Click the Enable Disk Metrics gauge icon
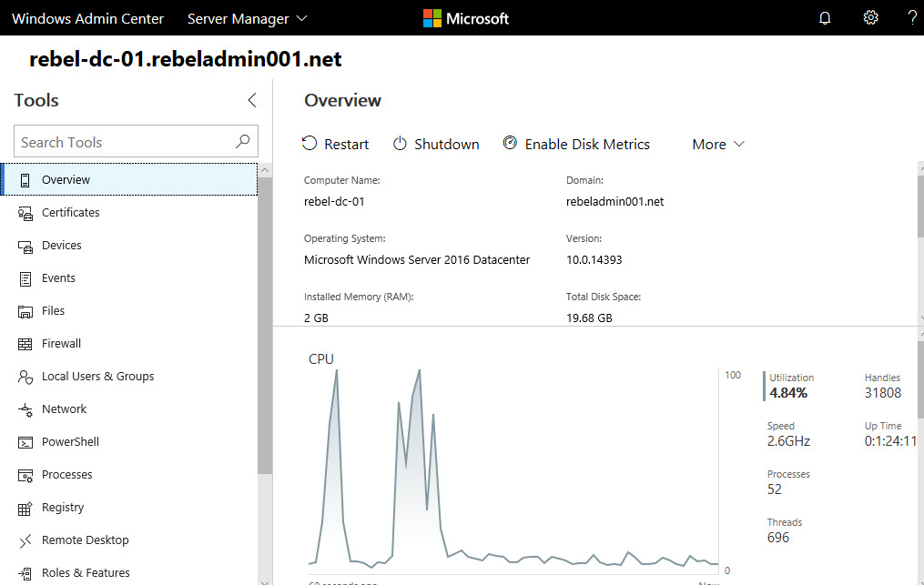The image size is (924, 585). 510,143
